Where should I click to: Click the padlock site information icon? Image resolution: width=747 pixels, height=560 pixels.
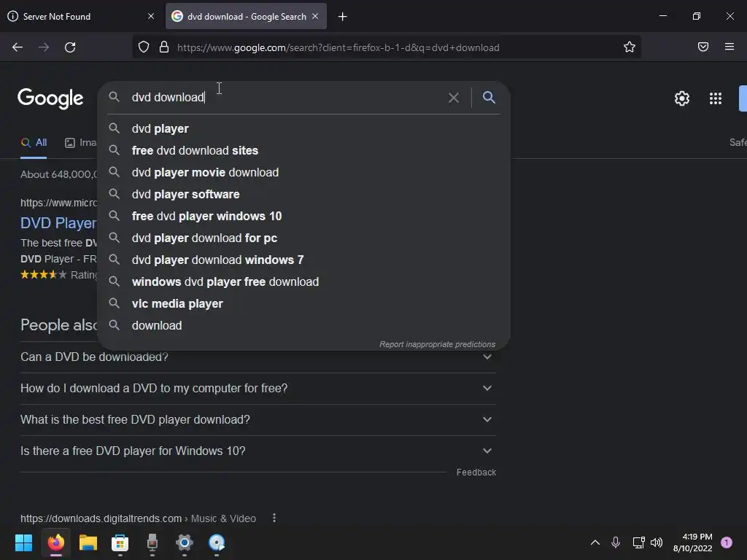(164, 47)
